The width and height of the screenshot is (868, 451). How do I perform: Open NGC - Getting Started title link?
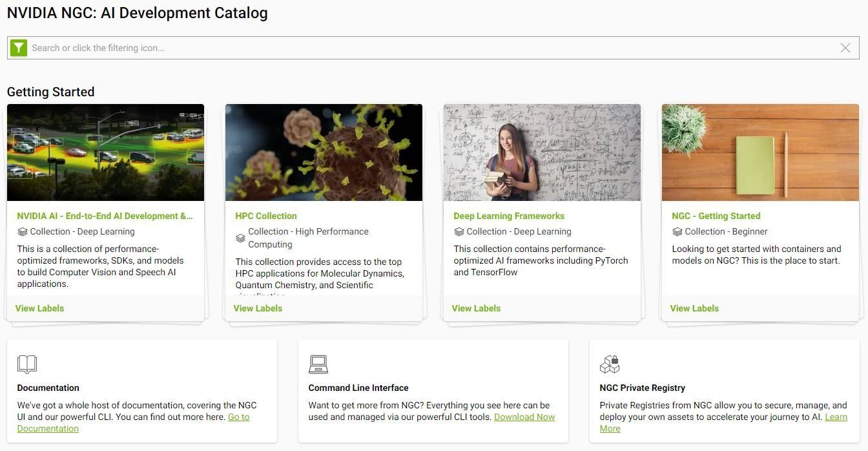point(716,216)
